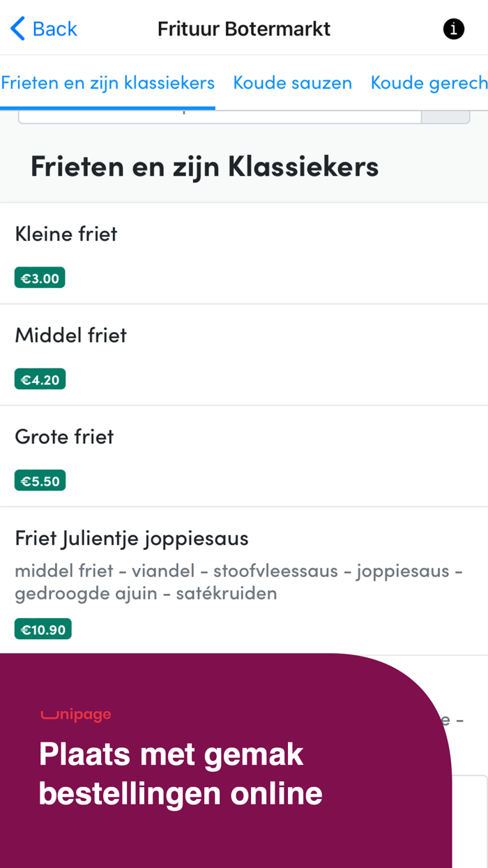Click the €5.50 price badge
The image size is (488, 868).
click(40, 479)
